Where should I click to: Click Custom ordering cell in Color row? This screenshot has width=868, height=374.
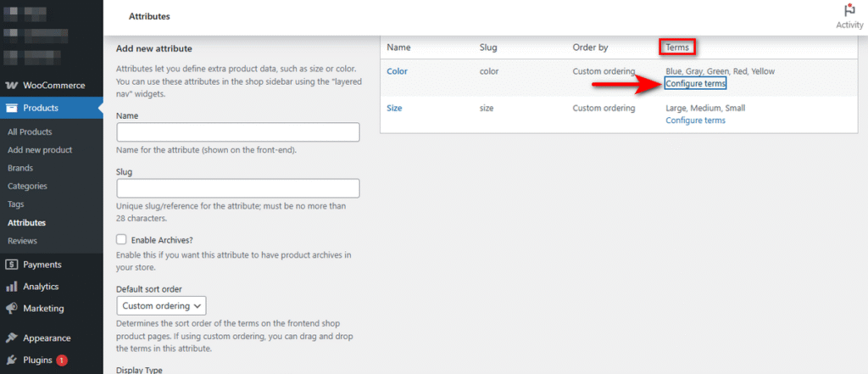(x=604, y=71)
